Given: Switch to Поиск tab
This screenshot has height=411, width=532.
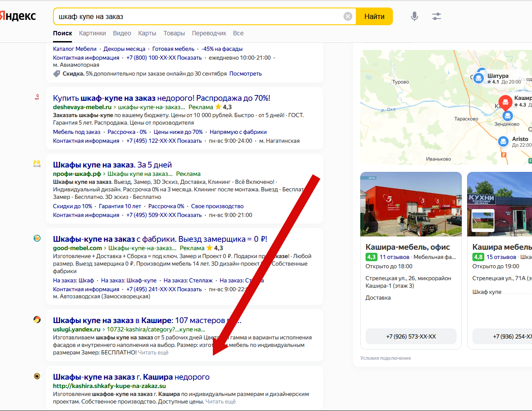Looking at the screenshot, I should (x=62, y=33).
